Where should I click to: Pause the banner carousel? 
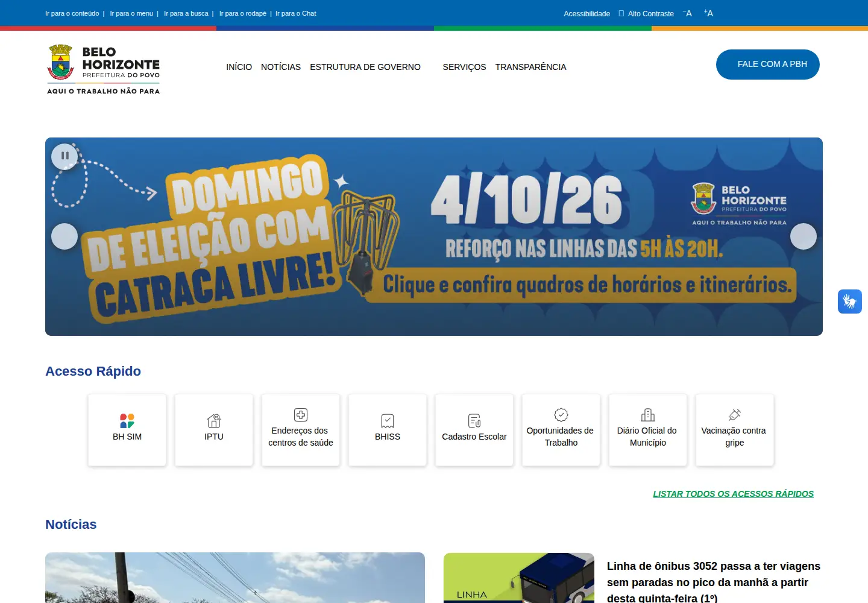pyautogui.click(x=64, y=156)
